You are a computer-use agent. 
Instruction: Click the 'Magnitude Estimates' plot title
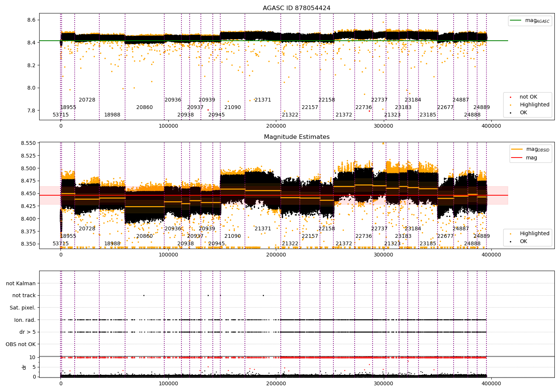(x=296, y=137)
